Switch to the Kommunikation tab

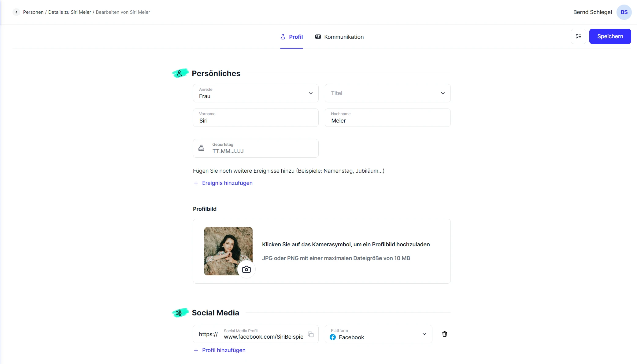[339, 37]
